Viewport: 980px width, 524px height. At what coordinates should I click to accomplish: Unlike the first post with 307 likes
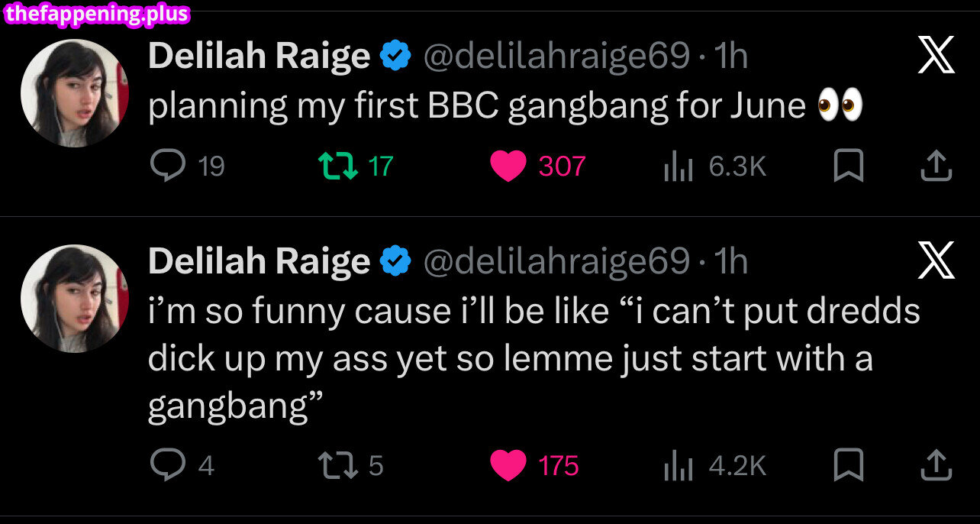508,166
